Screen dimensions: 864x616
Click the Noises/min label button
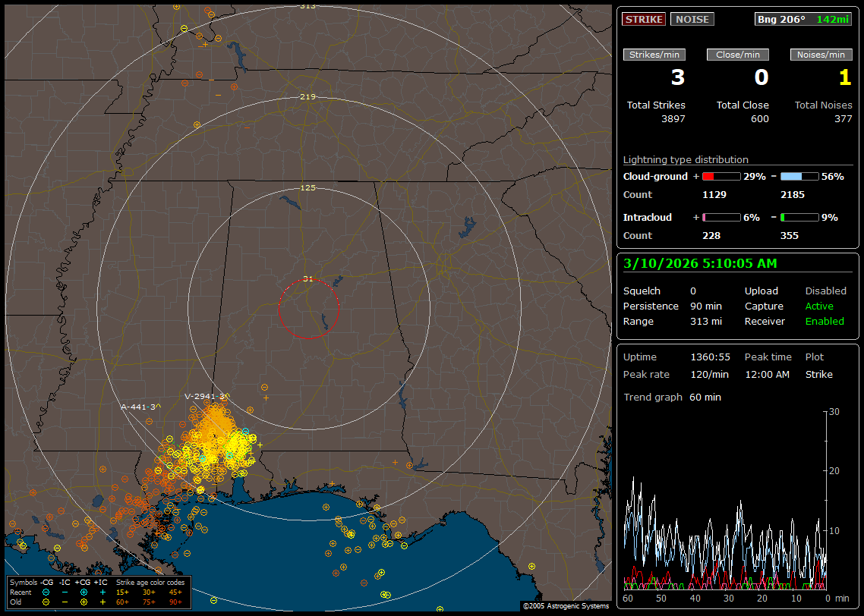point(821,55)
